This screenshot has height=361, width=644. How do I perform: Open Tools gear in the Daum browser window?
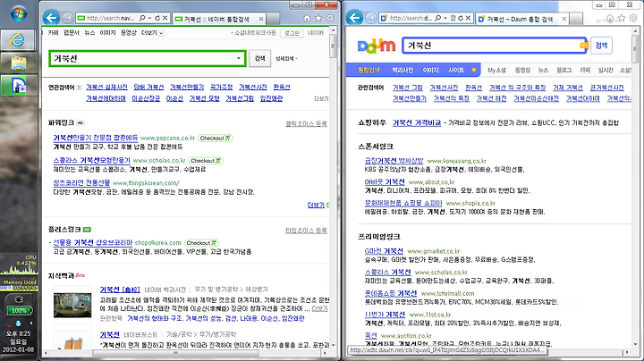633,18
